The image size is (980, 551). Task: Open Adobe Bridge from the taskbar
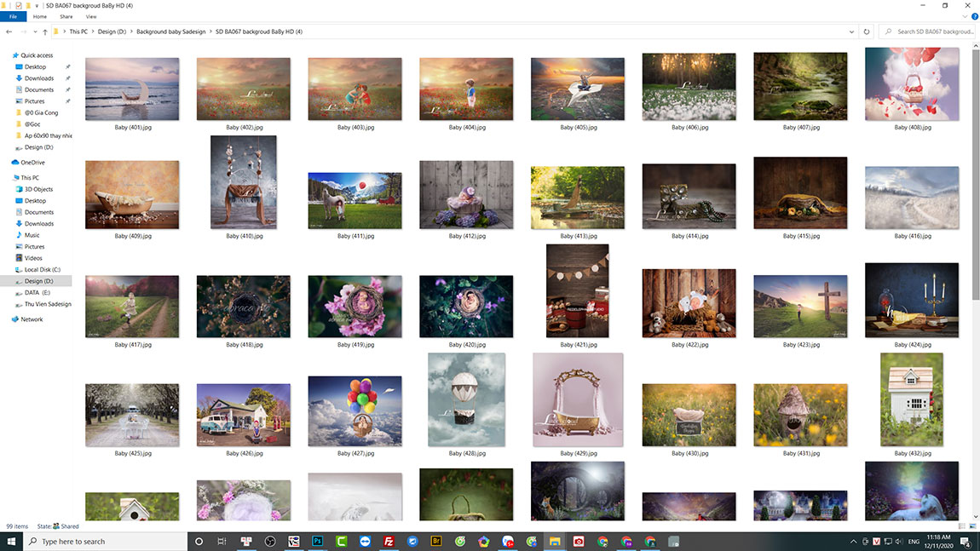pyautogui.click(x=436, y=542)
